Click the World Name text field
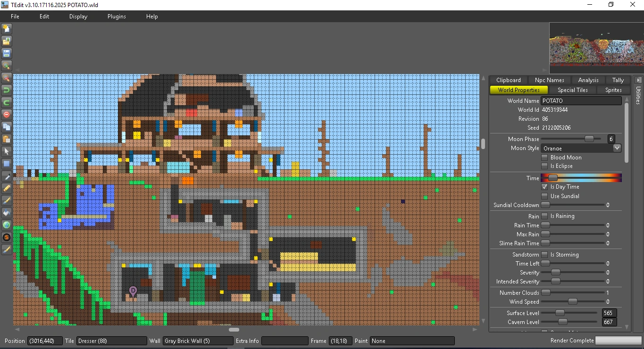 (x=581, y=101)
